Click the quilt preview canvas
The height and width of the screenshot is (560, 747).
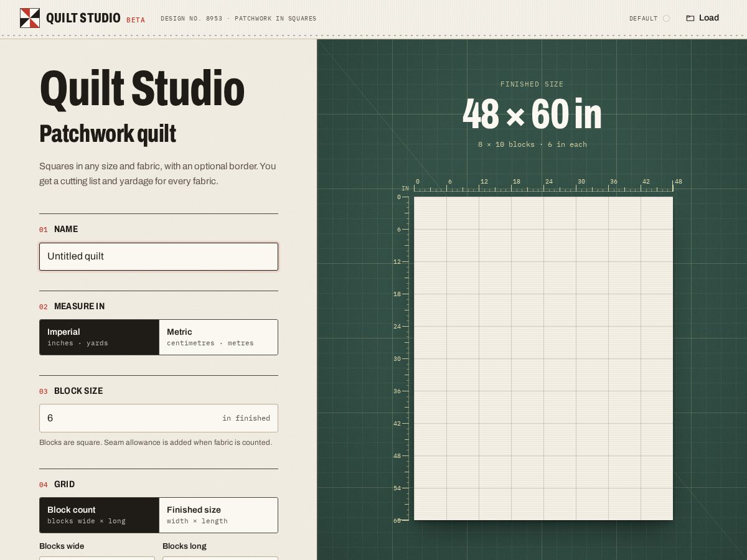click(x=543, y=358)
